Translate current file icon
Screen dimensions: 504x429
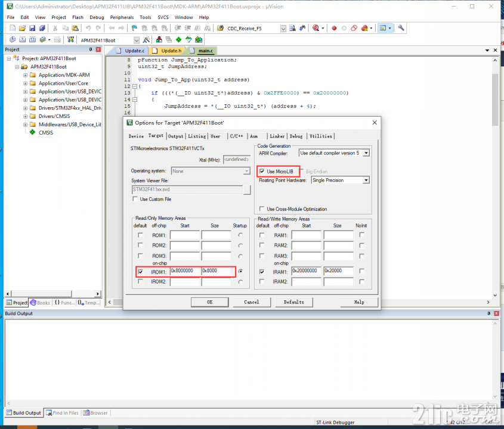point(13,39)
